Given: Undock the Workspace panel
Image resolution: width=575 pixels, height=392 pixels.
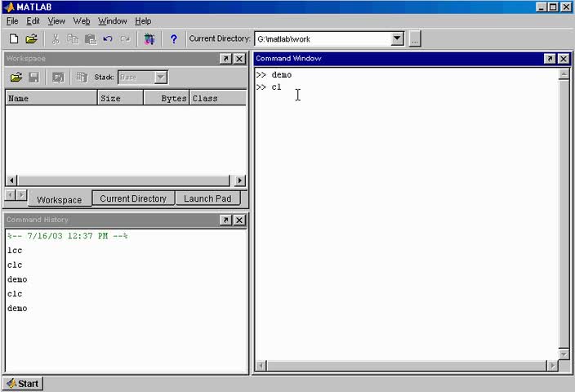Looking at the screenshot, I should pos(226,59).
